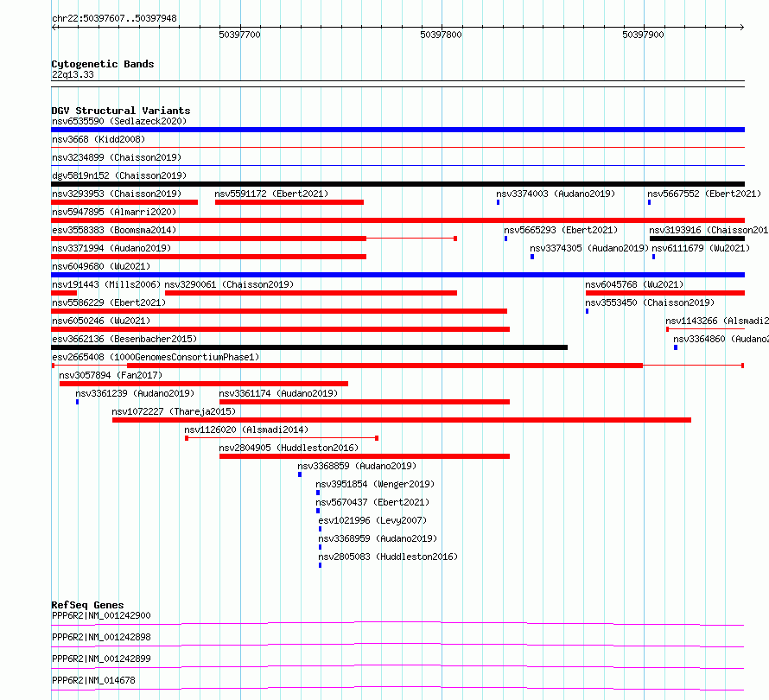Click nsv5665293 (Ebert2021) label
This screenshot has width=769, height=700.
pos(561,230)
